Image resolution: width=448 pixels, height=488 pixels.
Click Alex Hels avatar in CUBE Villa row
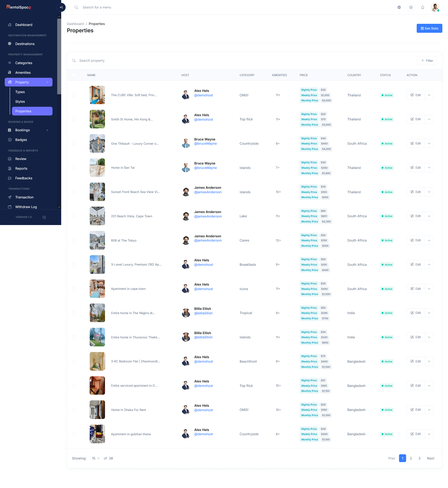[x=186, y=95]
